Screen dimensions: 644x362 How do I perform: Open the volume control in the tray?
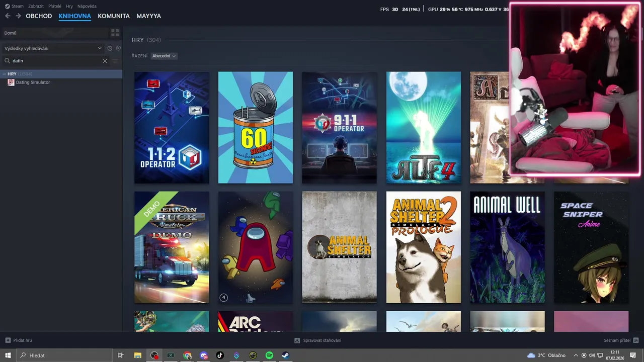(592, 355)
